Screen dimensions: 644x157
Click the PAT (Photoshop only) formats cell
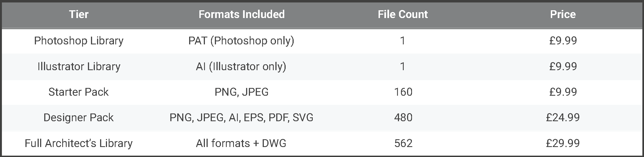point(241,41)
